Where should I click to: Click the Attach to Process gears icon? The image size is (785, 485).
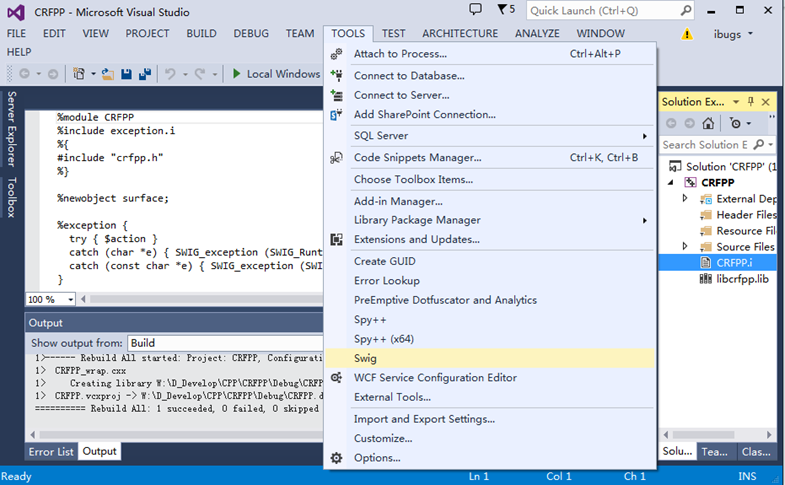tap(336, 54)
